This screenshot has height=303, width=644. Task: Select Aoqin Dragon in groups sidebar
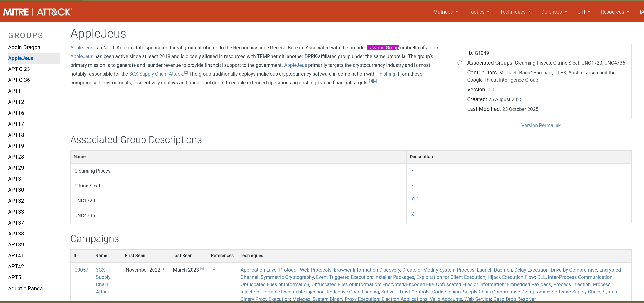click(x=24, y=47)
